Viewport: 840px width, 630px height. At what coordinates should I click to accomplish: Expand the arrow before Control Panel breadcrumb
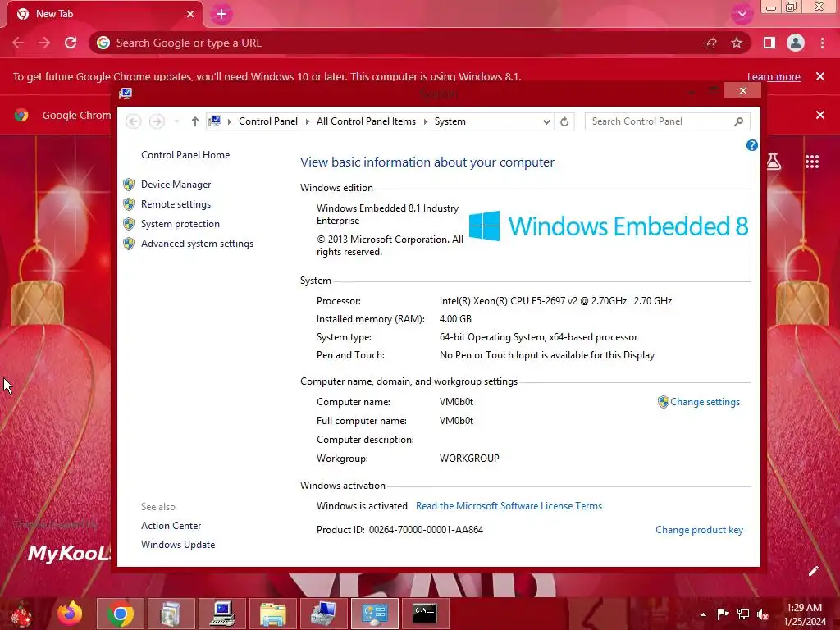pyautogui.click(x=230, y=121)
